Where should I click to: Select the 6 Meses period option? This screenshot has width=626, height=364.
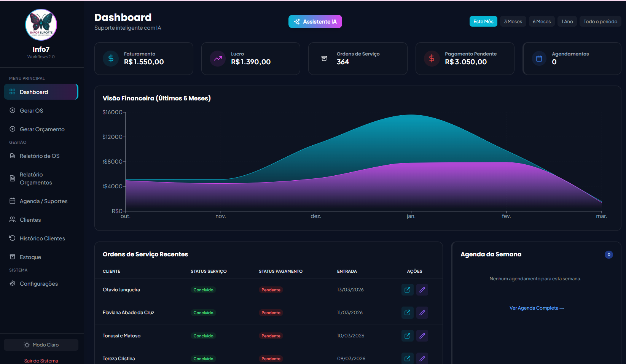[542, 21]
